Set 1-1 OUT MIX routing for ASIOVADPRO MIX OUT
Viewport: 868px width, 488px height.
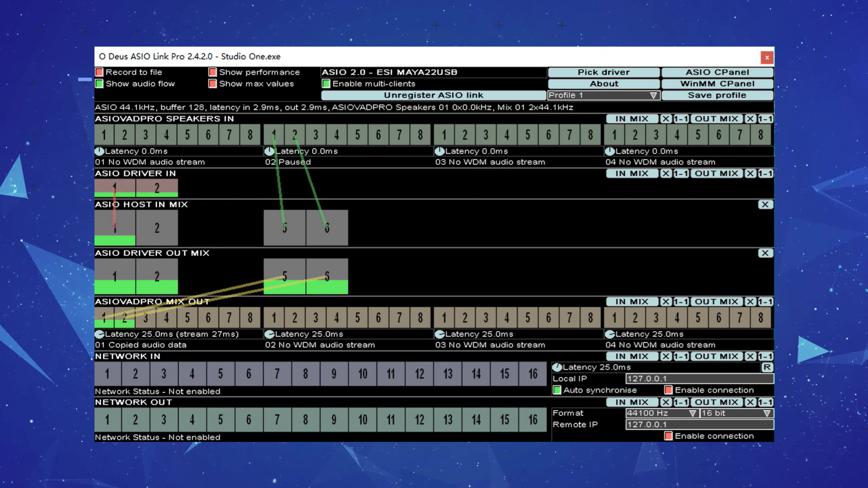[765, 302]
